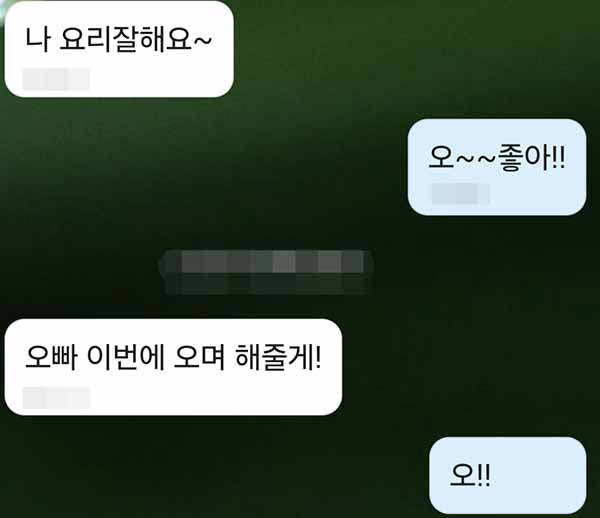Click the tildes in the 오~~좋아!! reply
Screen dimensions: 600x518
pos(476,158)
